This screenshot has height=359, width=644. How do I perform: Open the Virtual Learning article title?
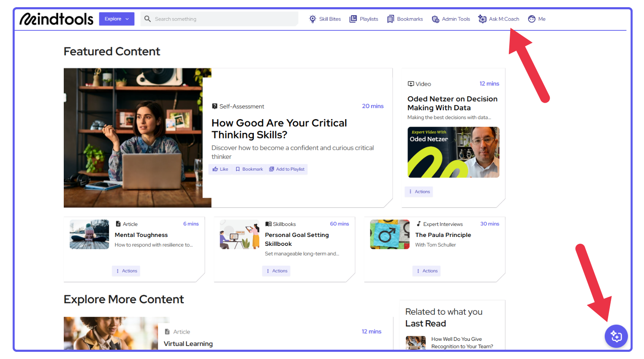coord(188,344)
